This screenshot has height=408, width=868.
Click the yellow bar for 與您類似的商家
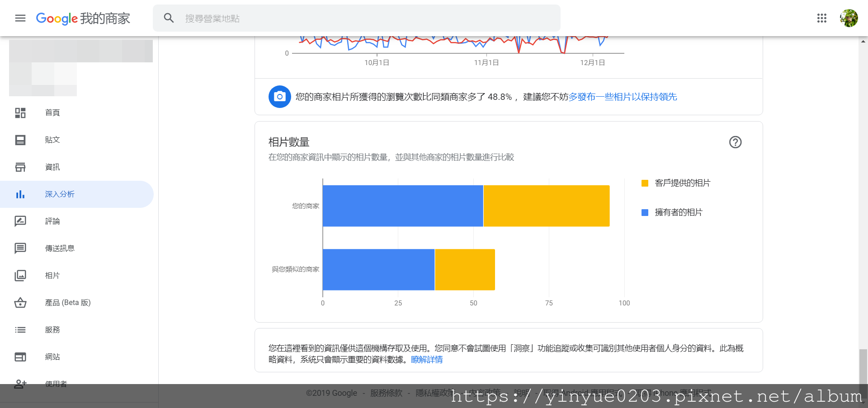(x=465, y=269)
